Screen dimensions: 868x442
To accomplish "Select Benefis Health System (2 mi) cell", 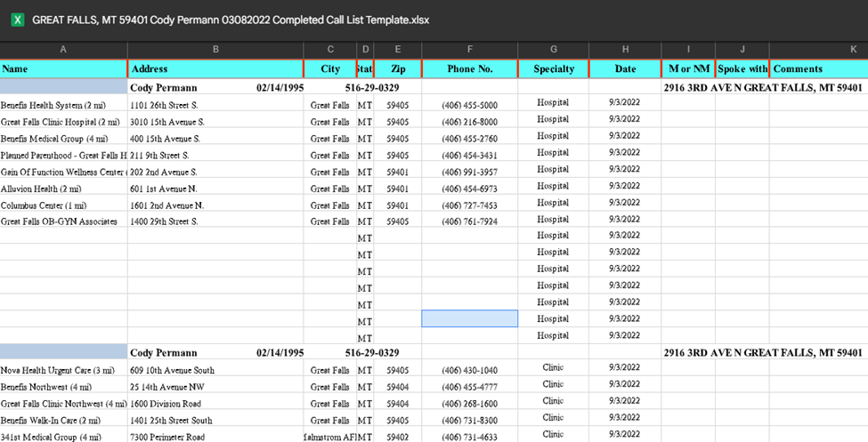I will click(x=64, y=105).
